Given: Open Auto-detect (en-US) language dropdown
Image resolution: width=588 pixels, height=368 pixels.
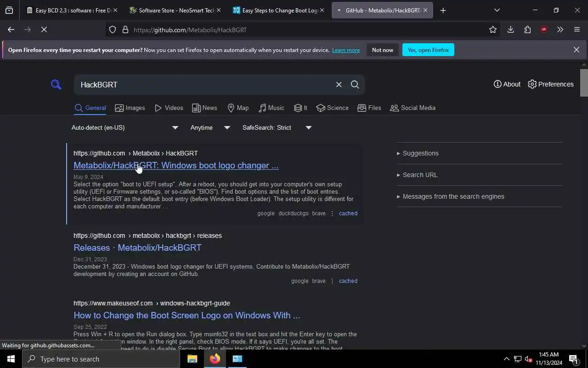Looking at the screenshot, I should pyautogui.click(x=124, y=127).
